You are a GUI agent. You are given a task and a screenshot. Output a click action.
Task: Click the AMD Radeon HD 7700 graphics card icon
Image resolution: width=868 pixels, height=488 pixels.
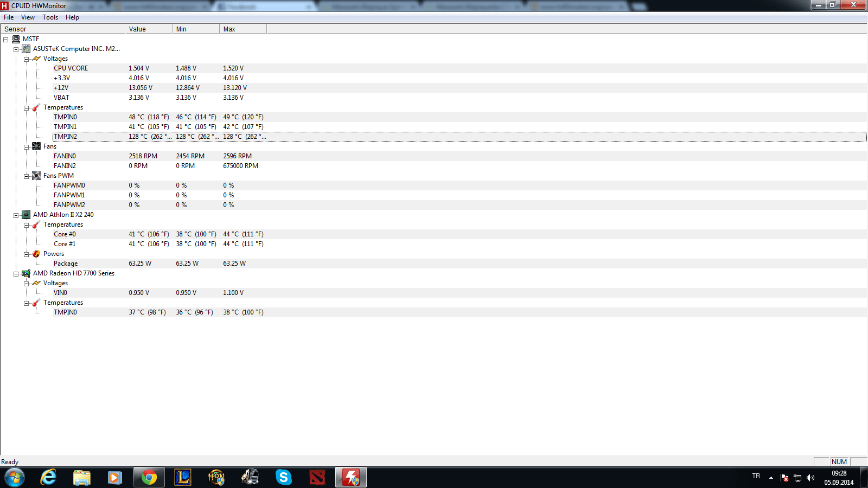[26, 273]
